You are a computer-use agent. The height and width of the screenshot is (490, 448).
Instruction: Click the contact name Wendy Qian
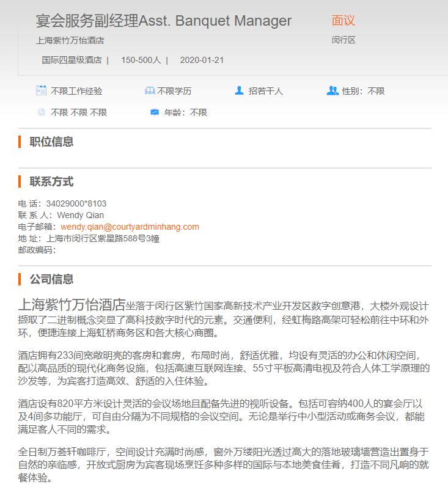80,215
